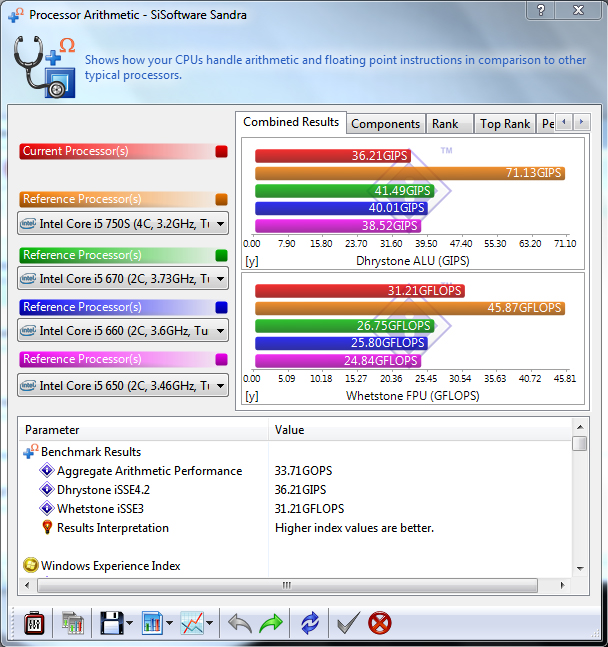Image resolution: width=608 pixels, height=647 pixels.
Task: Click the Benchmark Results omega plus icon
Action: tap(31, 451)
